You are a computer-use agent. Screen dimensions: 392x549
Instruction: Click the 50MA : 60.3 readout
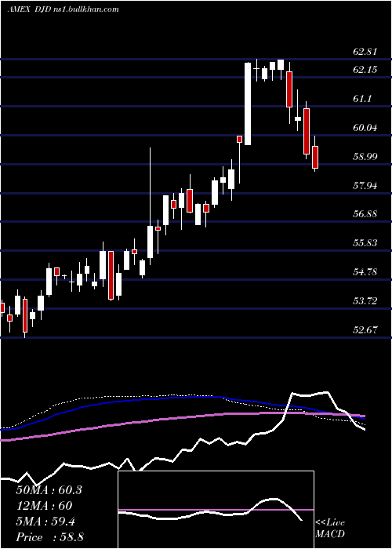pos(49,490)
